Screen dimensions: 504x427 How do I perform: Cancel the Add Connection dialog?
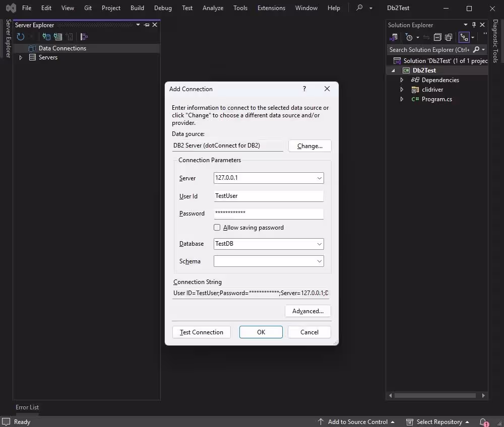point(309,332)
